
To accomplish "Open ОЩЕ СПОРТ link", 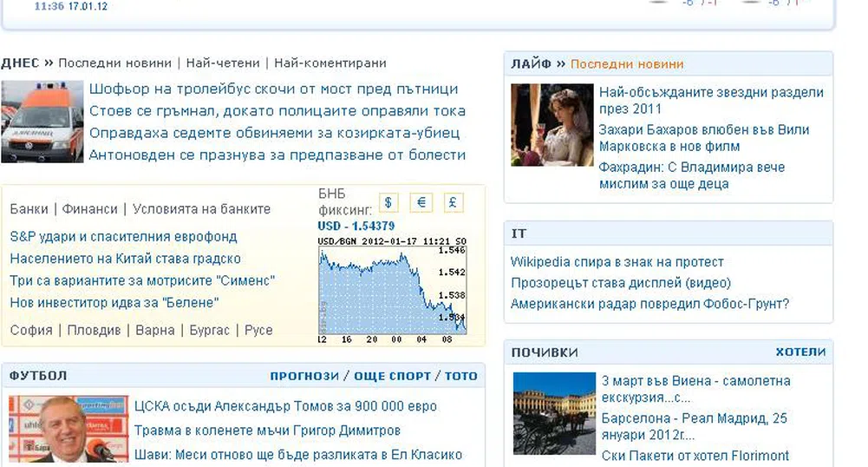I will point(392,376).
